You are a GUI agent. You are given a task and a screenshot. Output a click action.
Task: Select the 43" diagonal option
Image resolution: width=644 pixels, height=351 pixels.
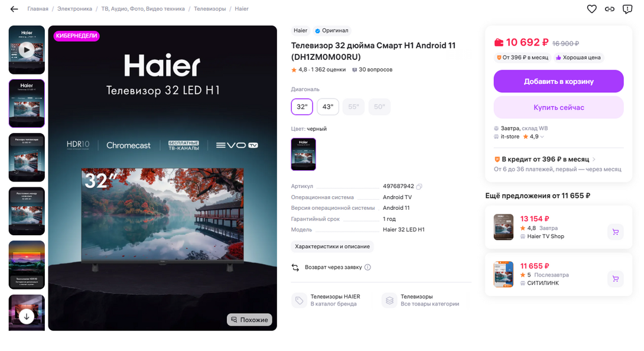pos(328,107)
